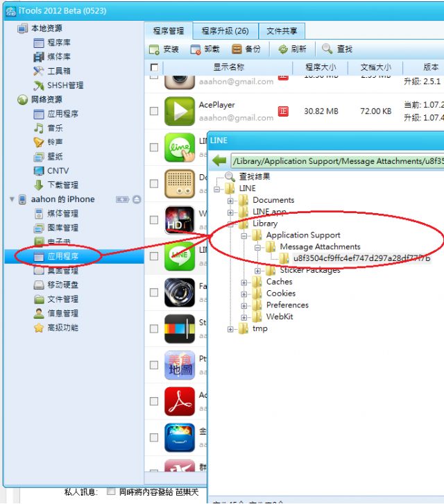
Task: Collapse Application Support folder node
Action: pos(244,236)
